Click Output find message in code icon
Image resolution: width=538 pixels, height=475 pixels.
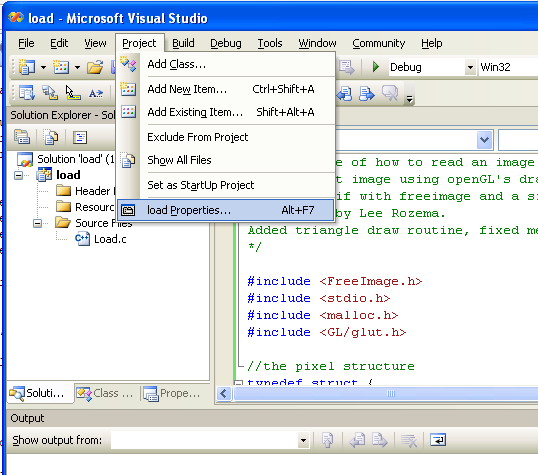(x=328, y=440)
